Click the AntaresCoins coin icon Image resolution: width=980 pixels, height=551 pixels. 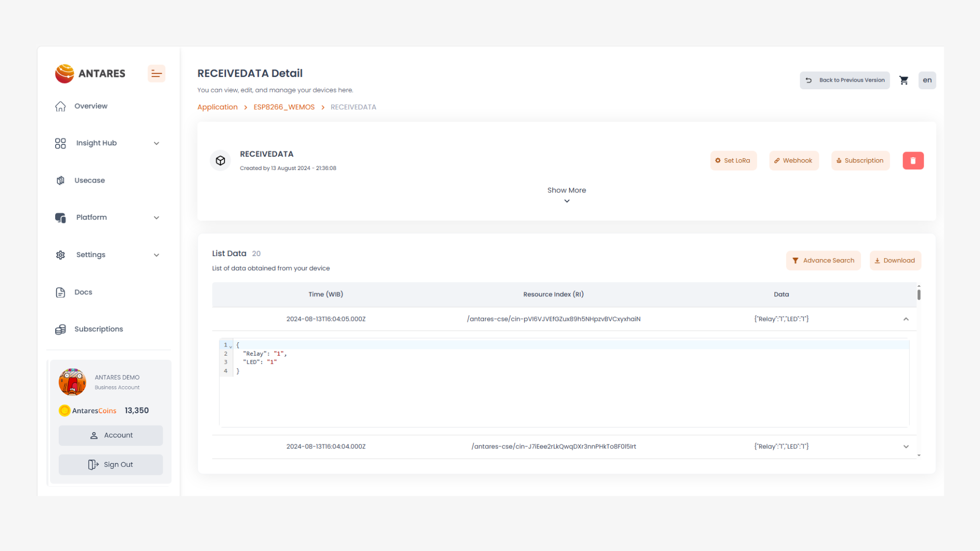[x=64, y=411]
